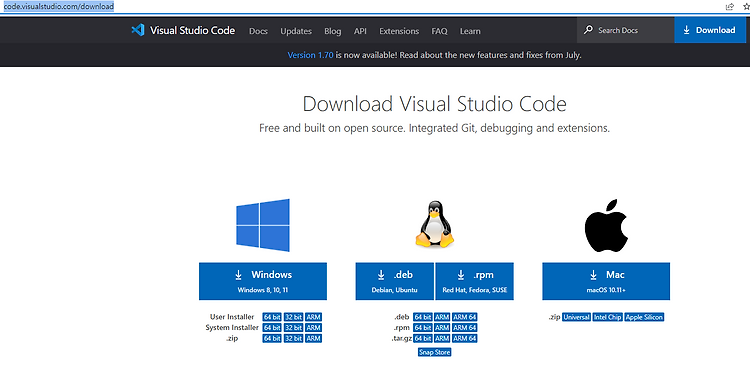Download the .deb Debian, Ubuntu package
Image resolution: width=750 pixels, height=381 pixels.
tap(395, 281)
